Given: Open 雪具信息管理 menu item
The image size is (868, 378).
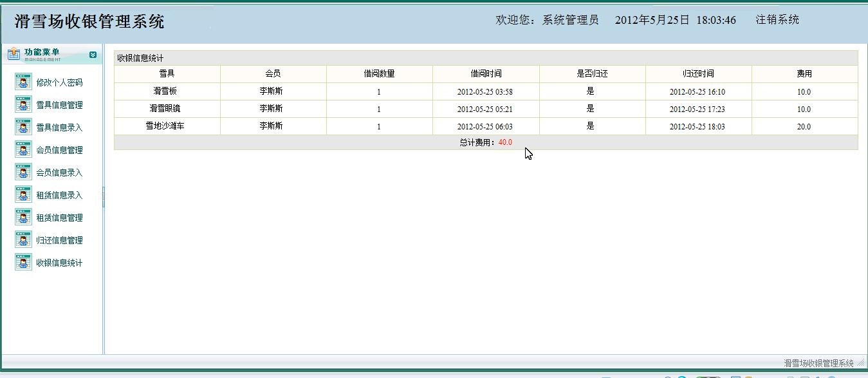Looking at the screenshot, I should click(x=59, y=105).
